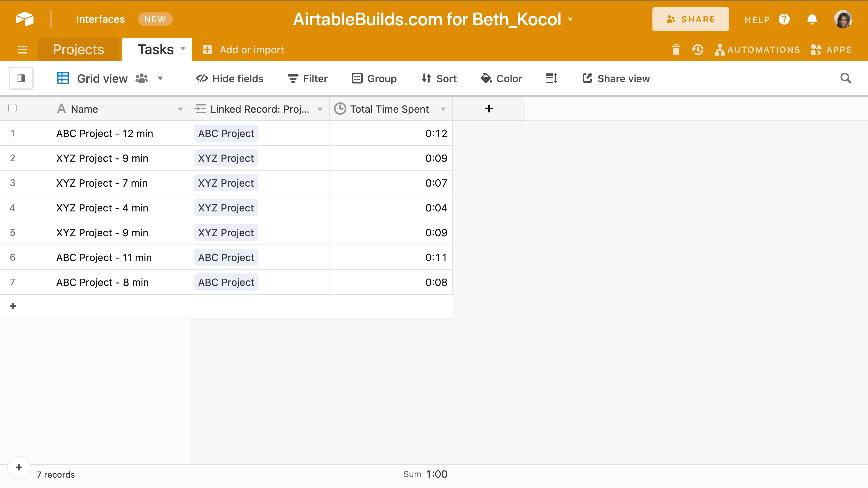Open the Group menu
This screenshot has width=868, height=488.
pos(374,79)
